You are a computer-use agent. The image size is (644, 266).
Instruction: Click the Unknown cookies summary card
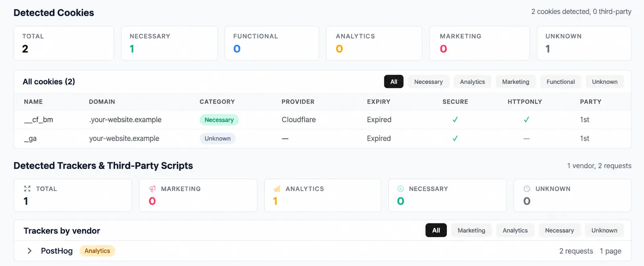(584, 43)
